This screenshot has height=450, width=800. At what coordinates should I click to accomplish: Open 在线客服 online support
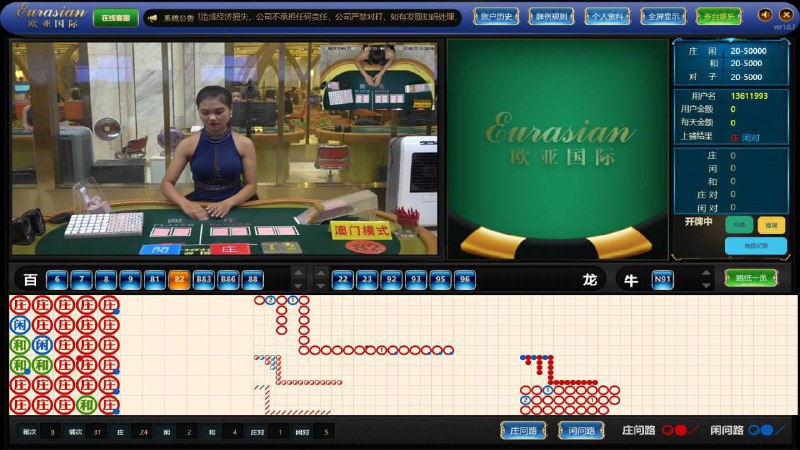pyautogui.click(x=115, y=18)
